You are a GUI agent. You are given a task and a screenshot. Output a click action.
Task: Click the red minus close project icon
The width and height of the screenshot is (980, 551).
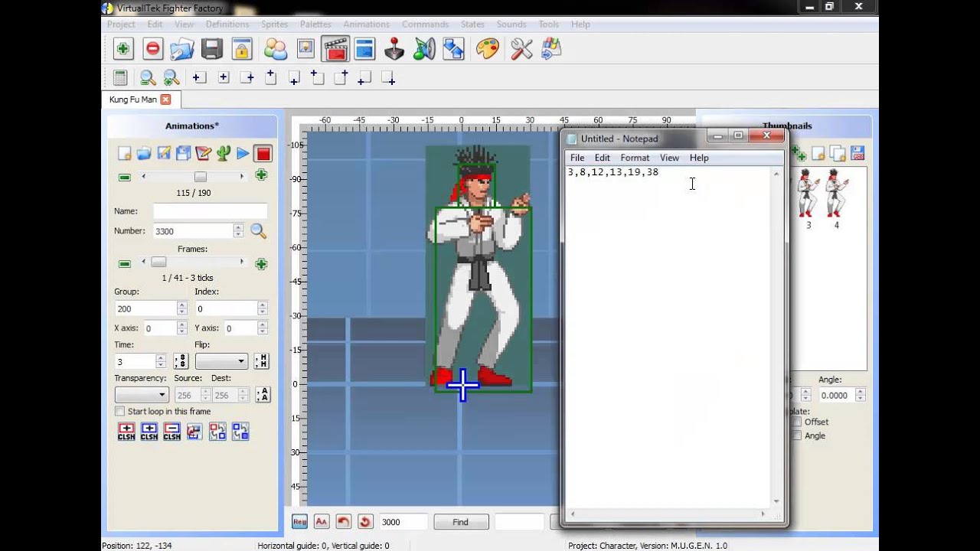[152, 49]
